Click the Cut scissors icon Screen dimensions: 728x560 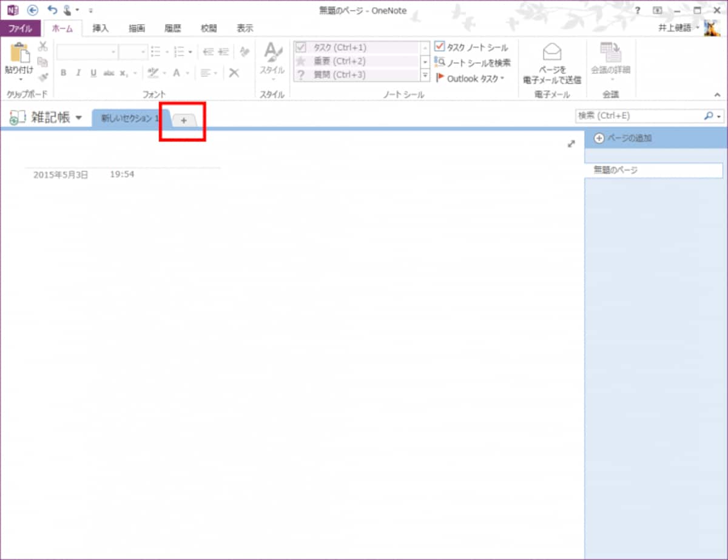coord(42,47)
